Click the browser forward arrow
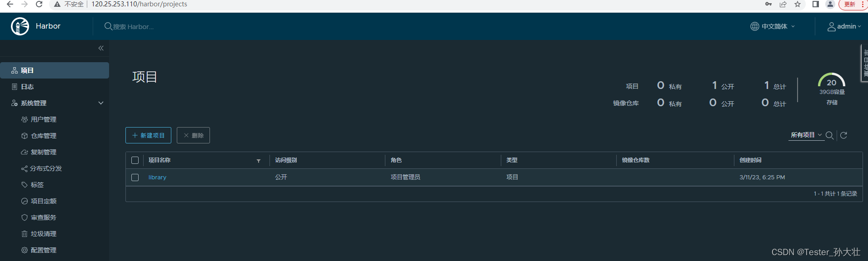 click(25, 4)
